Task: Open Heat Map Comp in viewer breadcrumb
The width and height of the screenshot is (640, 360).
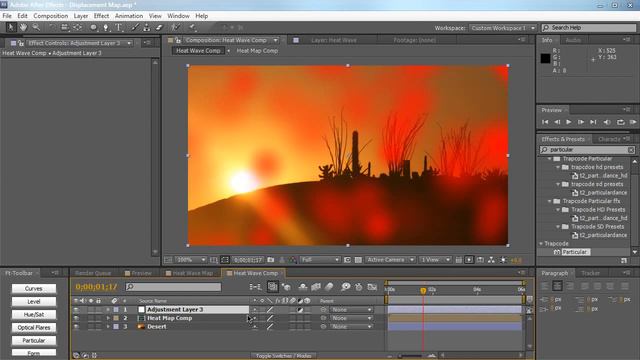Action: (x=257, y=51)
